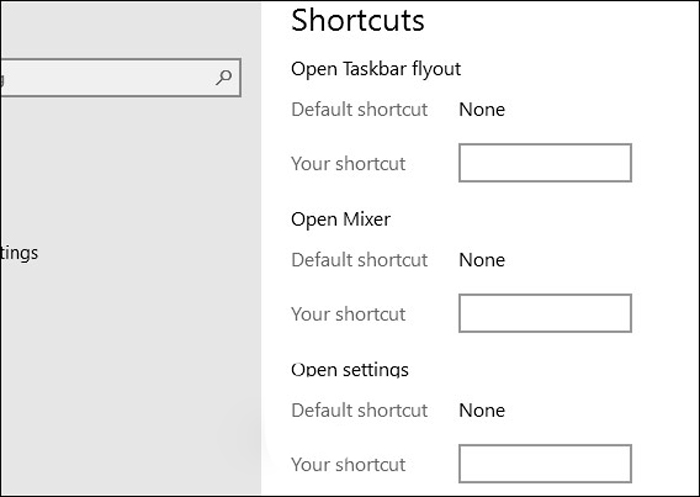700x497 pixels.
Task: Click the Shortcuts section heading
Action: (x=357, y=20)
